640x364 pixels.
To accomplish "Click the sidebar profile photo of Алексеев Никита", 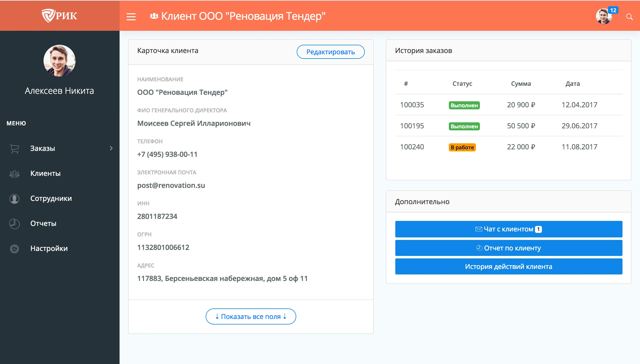I will (x=60, y=61).
